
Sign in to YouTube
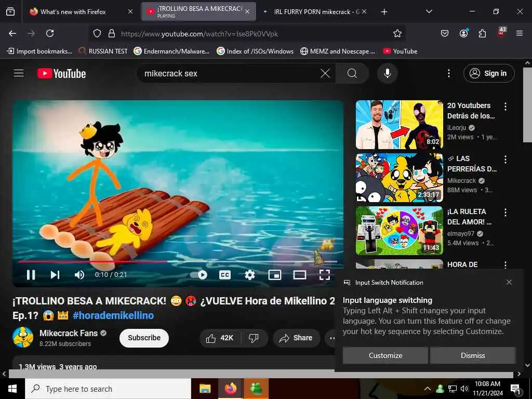pos(488,73)
